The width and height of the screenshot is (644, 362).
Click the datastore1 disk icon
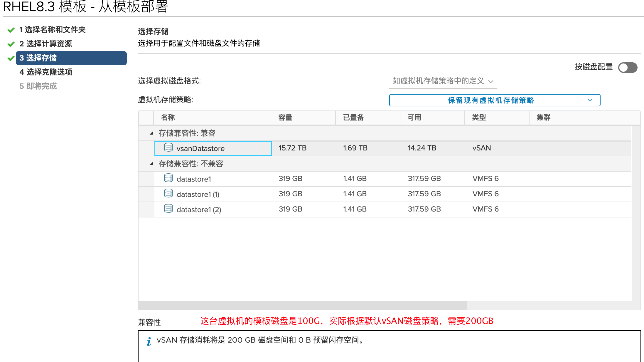pyautogui.click(x=168, y=178)
